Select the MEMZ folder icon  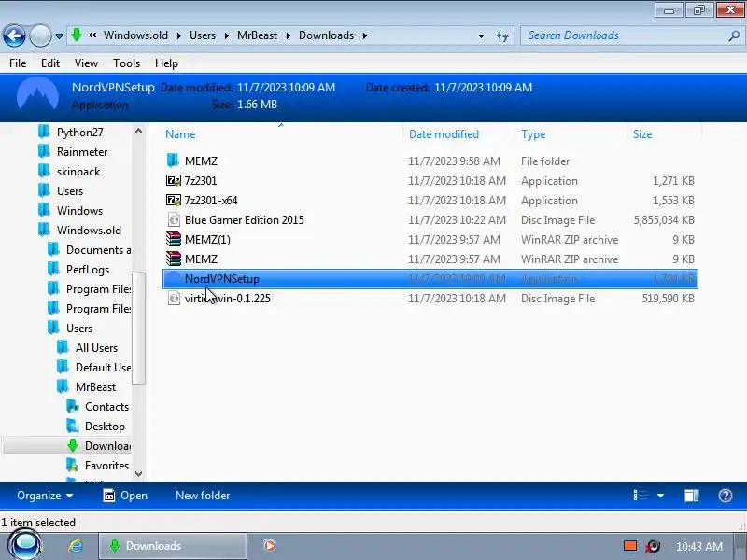pos(174,161)
